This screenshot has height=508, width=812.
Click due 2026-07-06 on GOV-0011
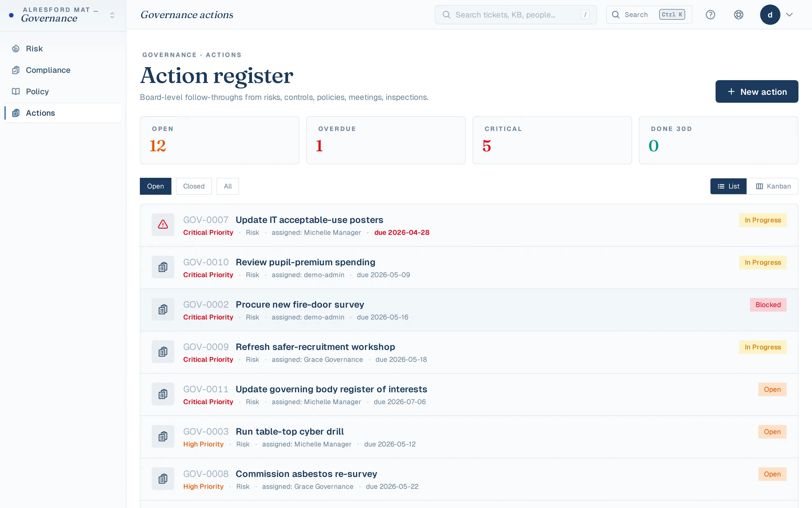tap(400, 402)
